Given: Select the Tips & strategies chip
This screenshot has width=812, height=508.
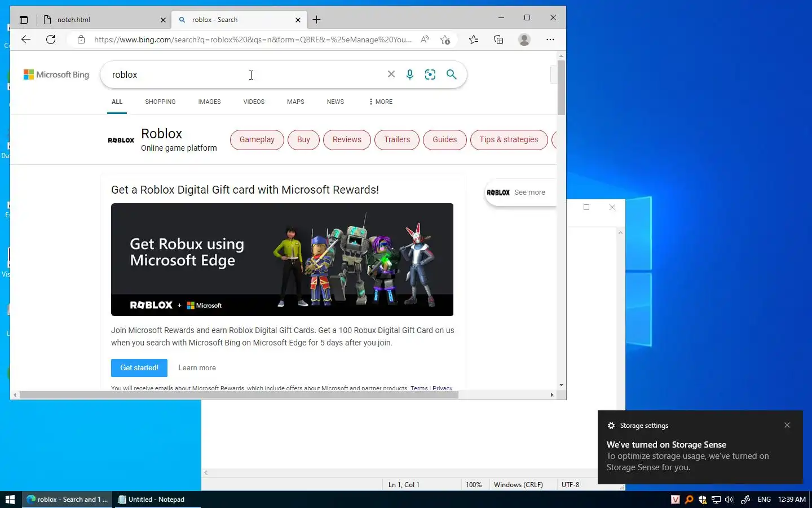Looking at the screenshot, I should (509, 139).
